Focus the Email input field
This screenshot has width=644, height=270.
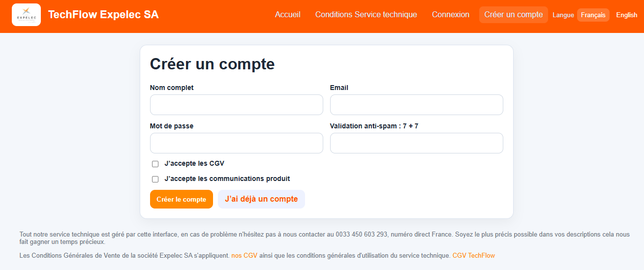(417, 105)
